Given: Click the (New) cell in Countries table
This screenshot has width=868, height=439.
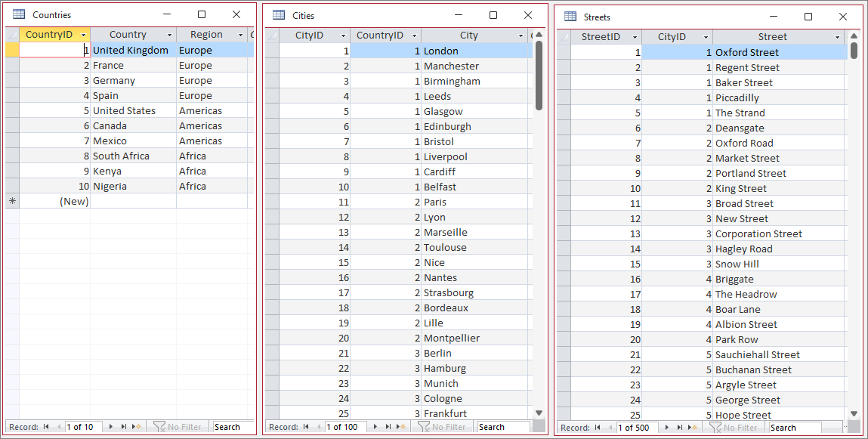Looking at the screenshot, I should click(x=55, y=201).
